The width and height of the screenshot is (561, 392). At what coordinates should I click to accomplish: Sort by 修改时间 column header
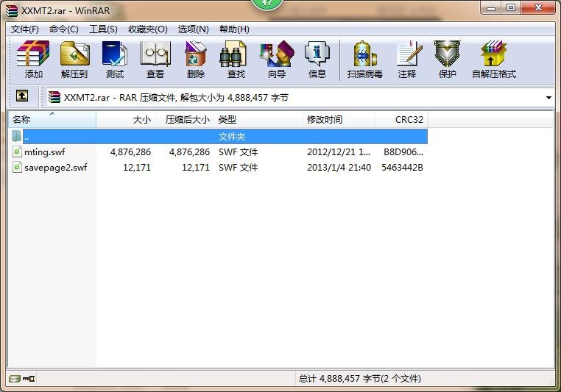339,119
